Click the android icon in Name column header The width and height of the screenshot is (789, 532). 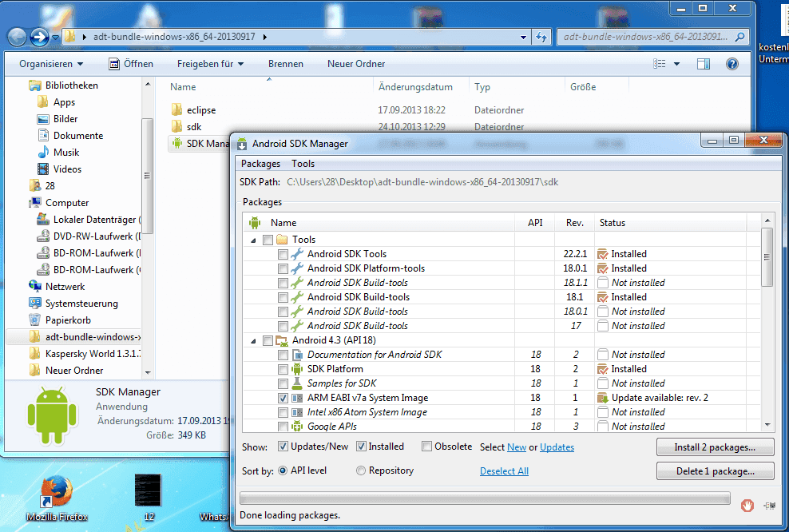pos(255,222)
